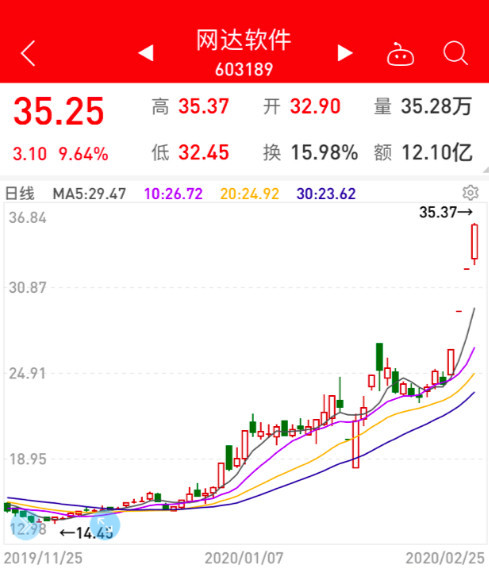The height and width of the screenshot is (568, 489).
Task: Tap the blue circle at chart bottom-left
Action: [x=25, y=525]
